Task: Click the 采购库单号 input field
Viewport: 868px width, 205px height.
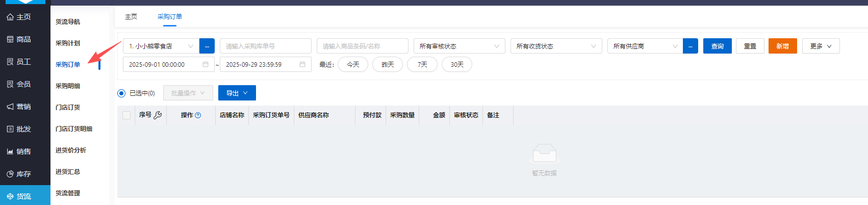Action: pyautogui.click(x=265, y=46)
